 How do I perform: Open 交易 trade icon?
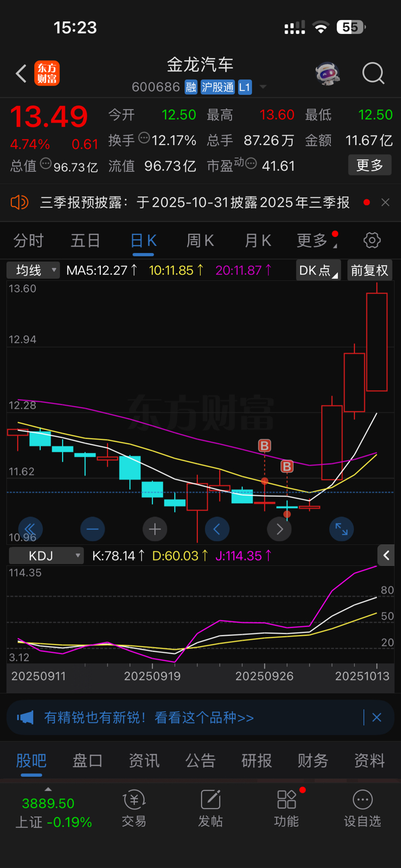coord(134,800)
